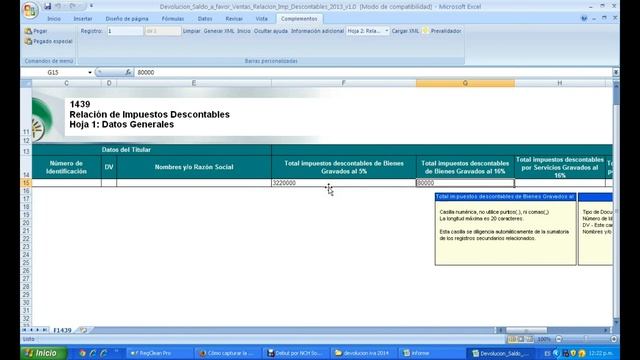
Task: Select cell containing 3220000
Action: (x=344, y=183)
